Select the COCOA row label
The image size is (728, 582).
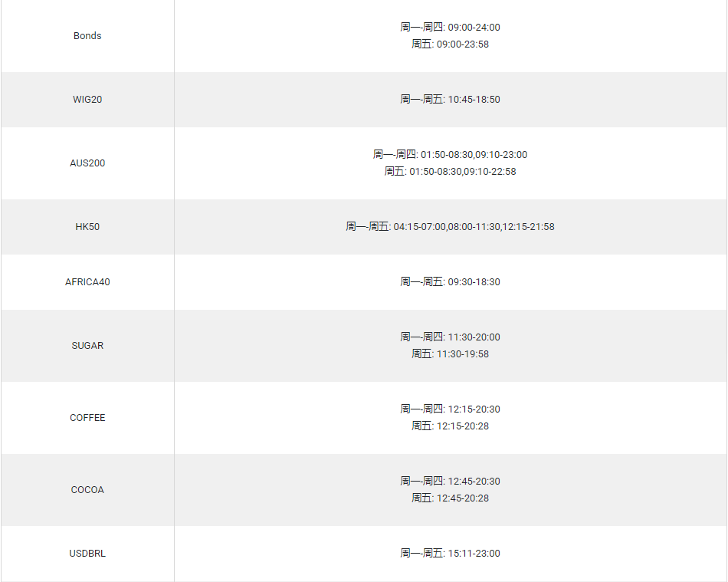pos(87,490)
